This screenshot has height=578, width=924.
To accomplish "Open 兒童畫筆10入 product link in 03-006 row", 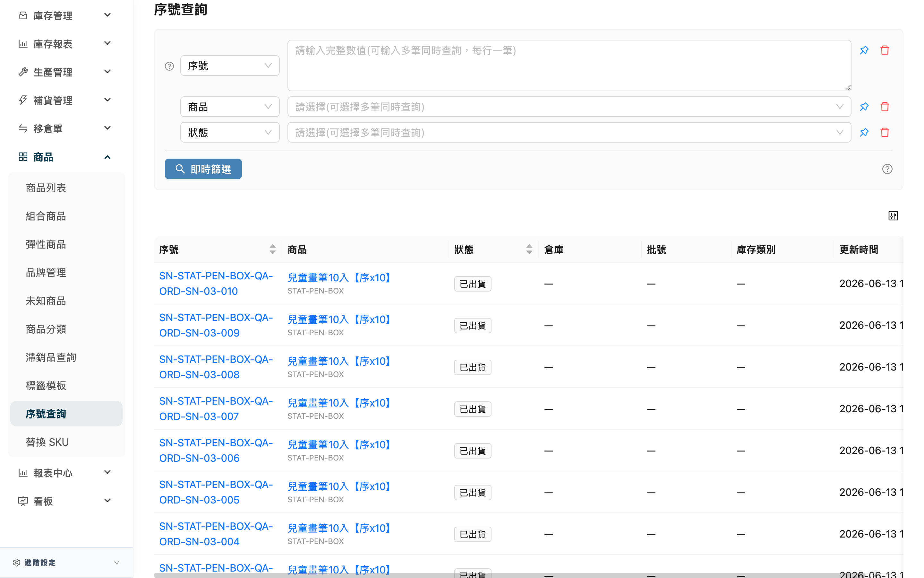I will (339, 445).
